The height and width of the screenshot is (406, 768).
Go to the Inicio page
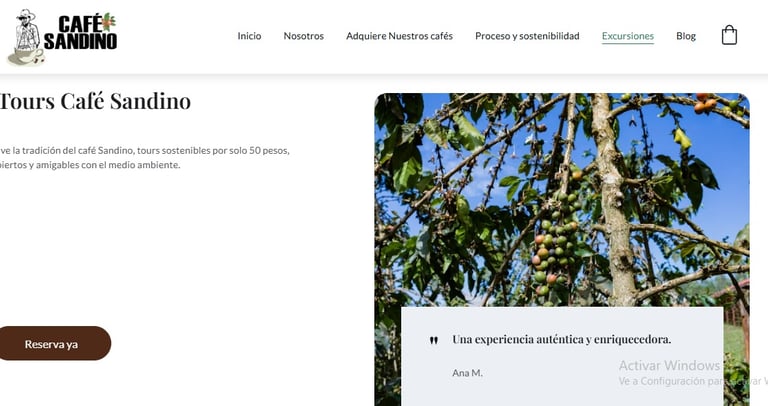pyautogui.click(x=249, y=36)
